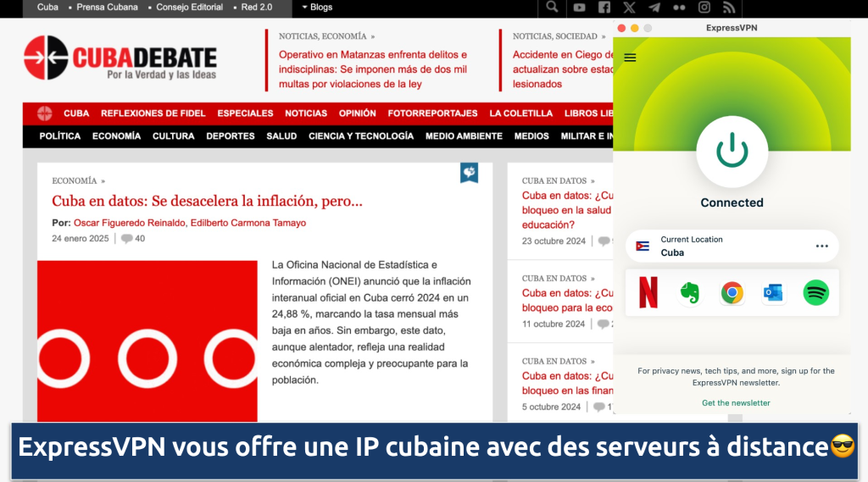Open headline Accidente en Ciego de

[563, 69]
